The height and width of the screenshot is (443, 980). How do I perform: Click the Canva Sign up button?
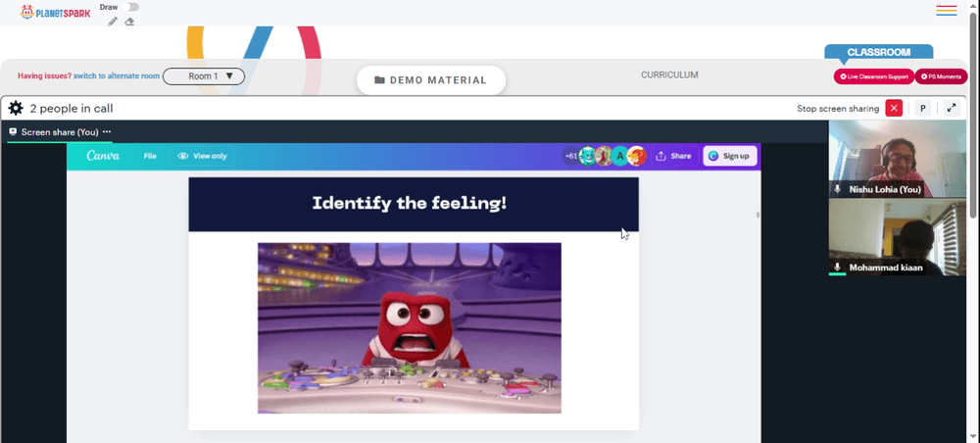(x=730, y=156)
